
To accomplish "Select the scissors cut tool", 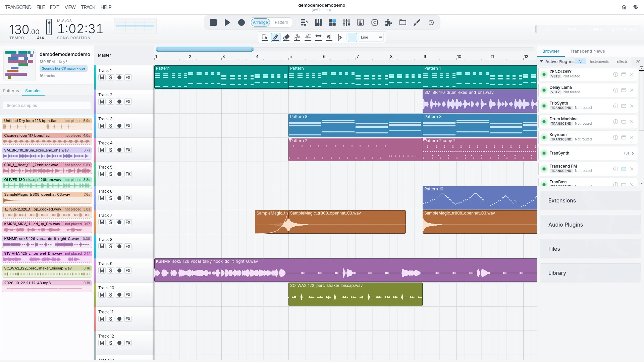I will pos(297,37).
